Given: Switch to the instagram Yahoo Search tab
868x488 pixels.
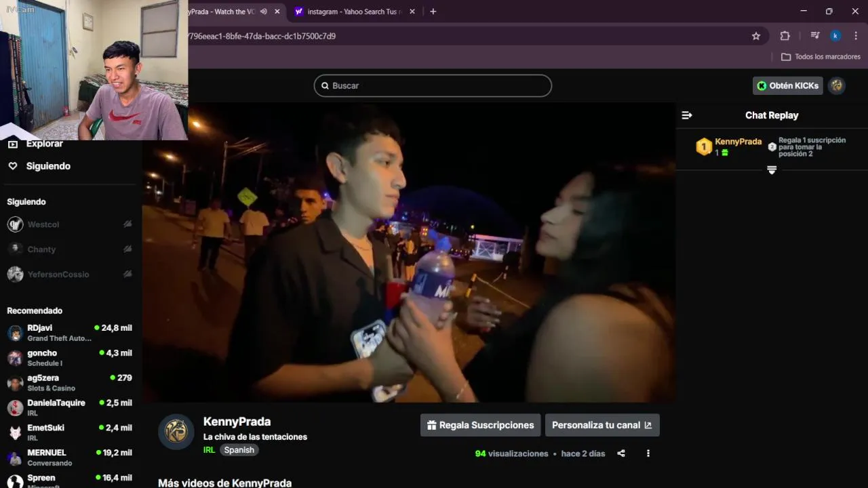Looking at the screenshot, I should point(354,12).
